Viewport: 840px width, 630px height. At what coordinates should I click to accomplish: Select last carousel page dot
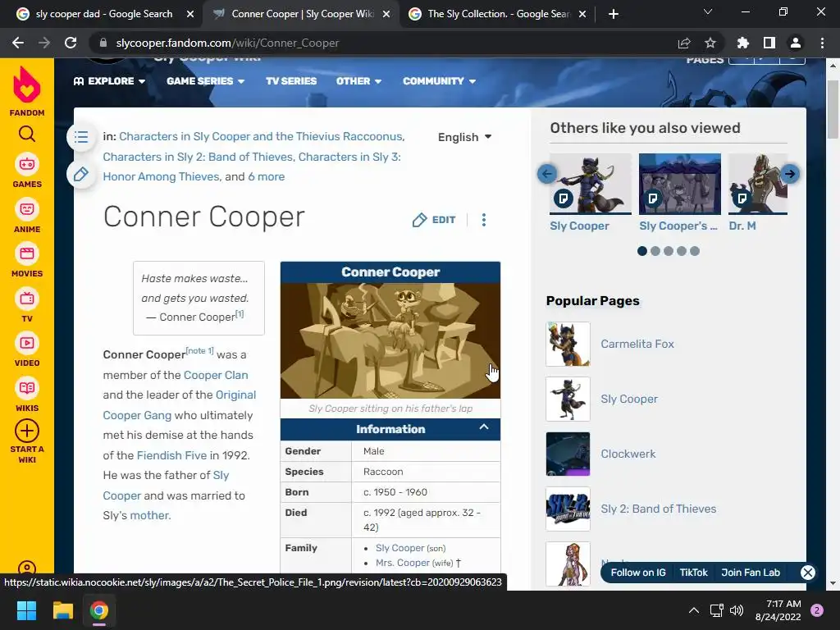[x=695, y=251]
